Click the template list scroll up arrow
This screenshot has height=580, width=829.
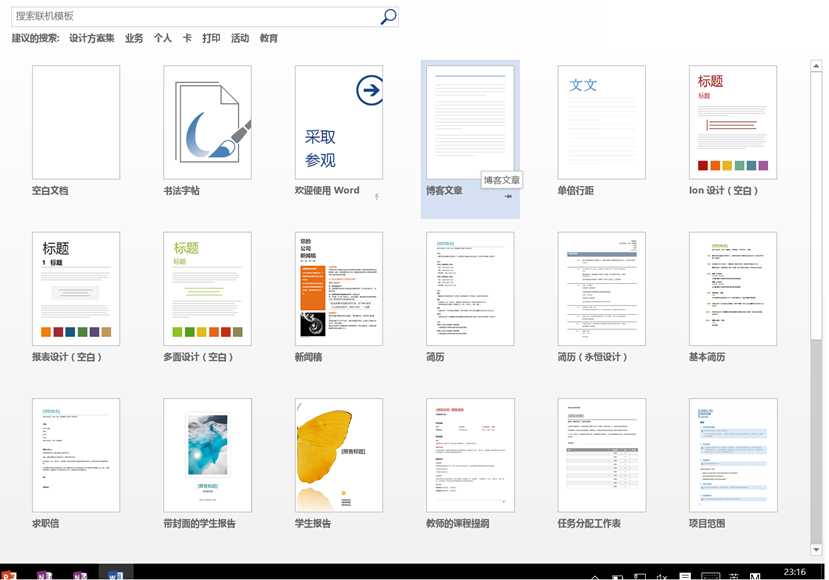(x=816, y=66)
